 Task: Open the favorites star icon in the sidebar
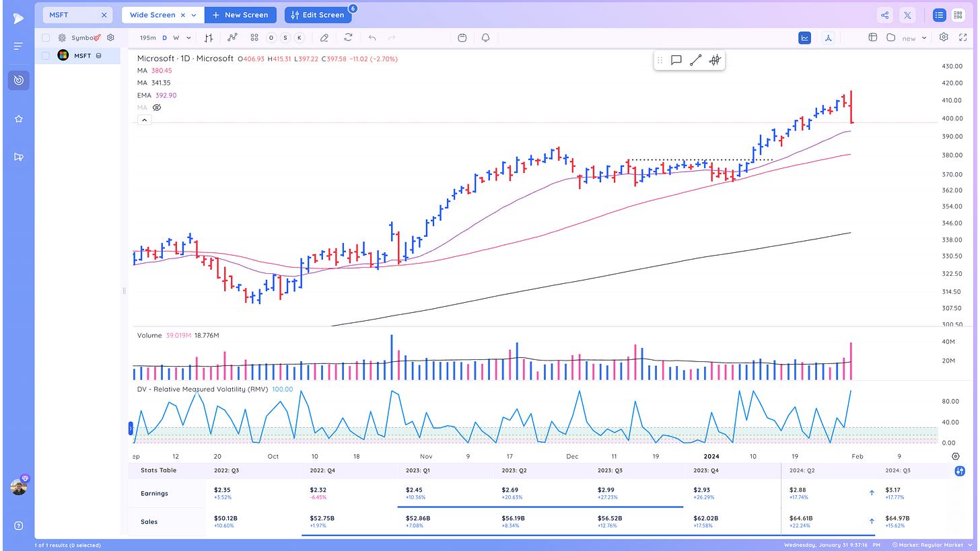[19, 118]
